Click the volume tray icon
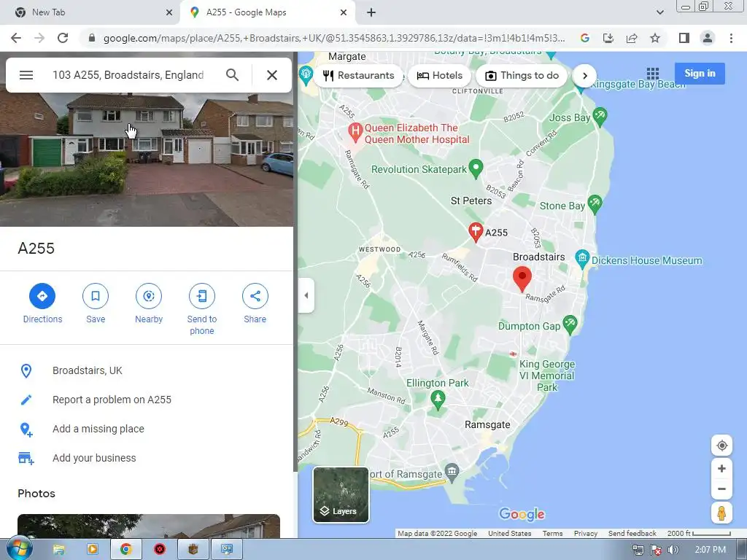The width and height of the screenshot is (747, 560). point(673,550)
